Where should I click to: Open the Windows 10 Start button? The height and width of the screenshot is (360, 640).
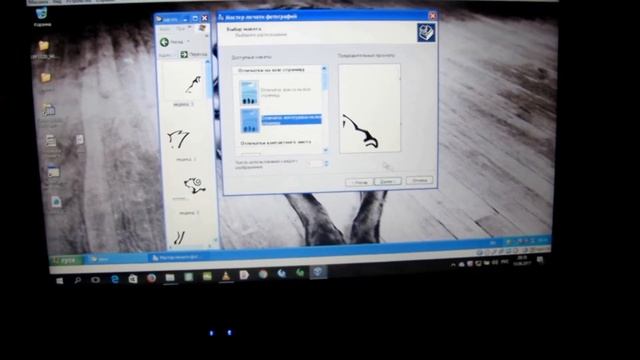(60, 281)
